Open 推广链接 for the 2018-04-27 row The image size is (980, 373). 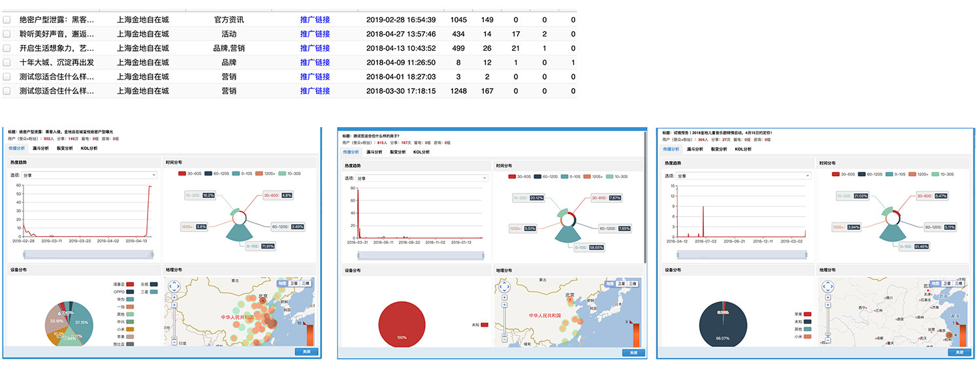(x=315, y=34)
